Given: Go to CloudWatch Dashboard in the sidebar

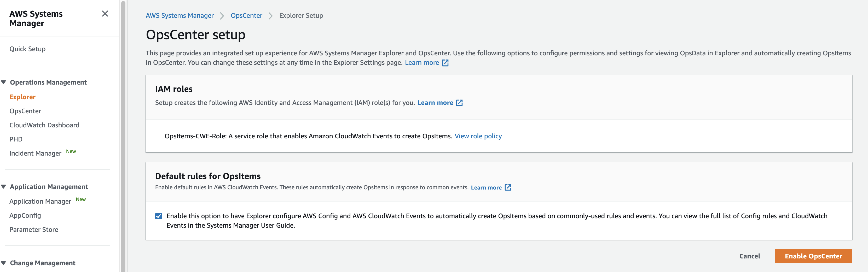Looking at the screenshot, I should click(44, 125).
